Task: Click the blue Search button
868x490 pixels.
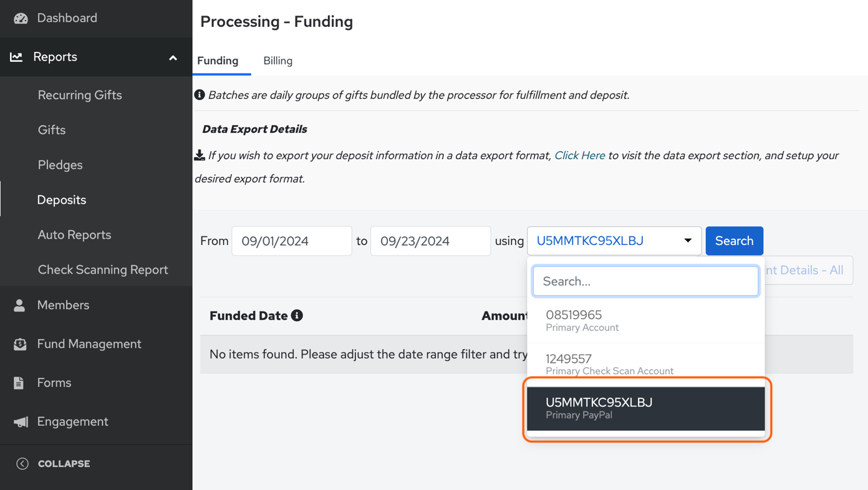Action: click(x=734, y=241)
